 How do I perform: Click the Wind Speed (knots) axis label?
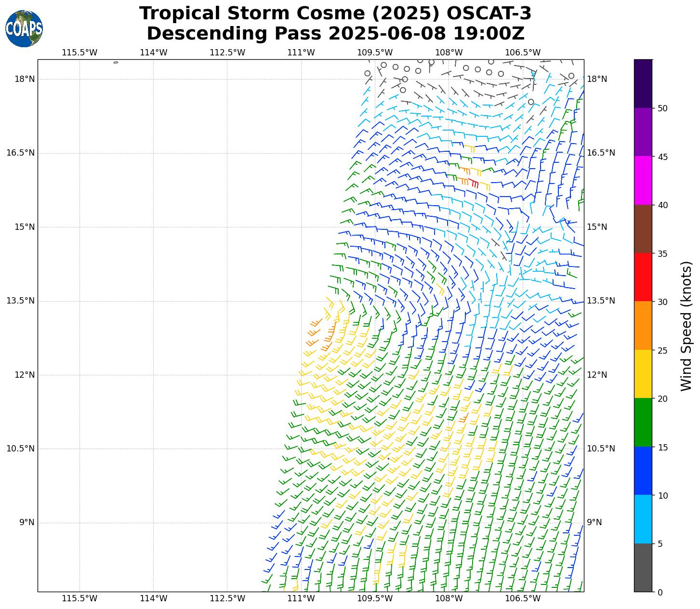[x=686, y=326]
